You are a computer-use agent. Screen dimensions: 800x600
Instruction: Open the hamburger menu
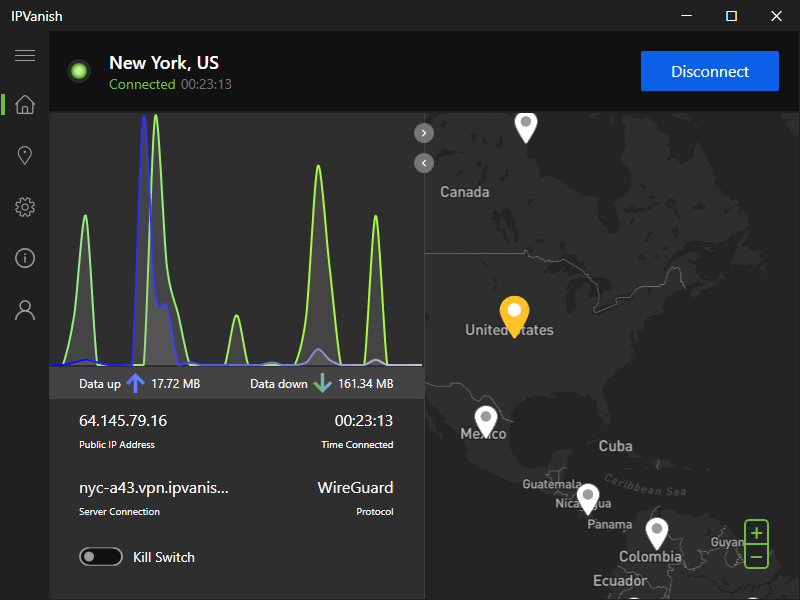click(x=25, y=55)
